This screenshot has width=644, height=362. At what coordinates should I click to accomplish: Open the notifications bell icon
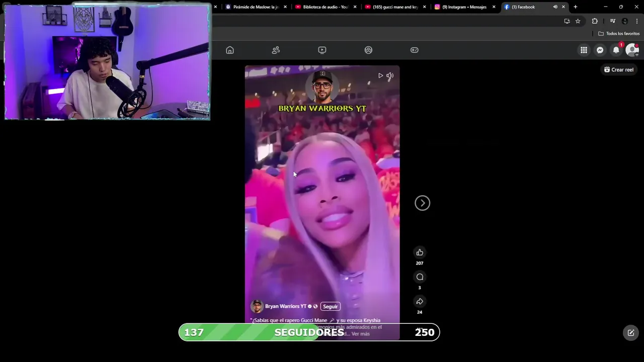(x=616, y=50)
